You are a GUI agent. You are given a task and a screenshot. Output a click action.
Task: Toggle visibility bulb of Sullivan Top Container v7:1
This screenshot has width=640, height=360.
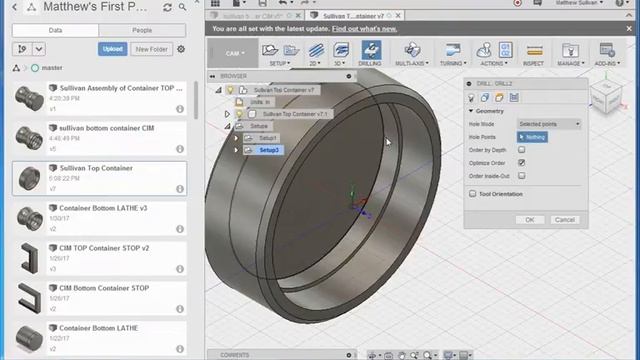240,114
